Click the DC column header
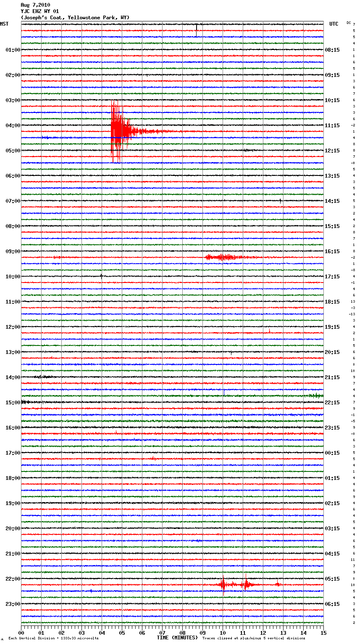Viewport: 357px width, 644px height. point(349,23)
